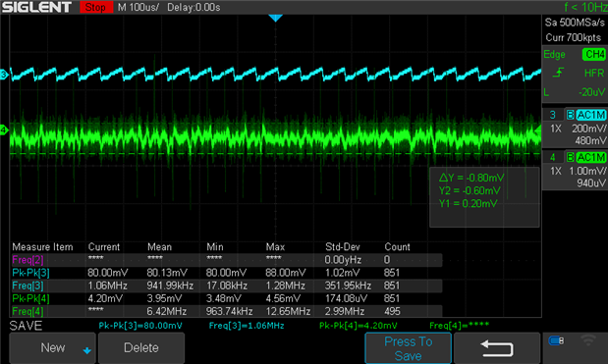Click bottom readout Freq[4]=****
The image size is (608, 364).
459,326
